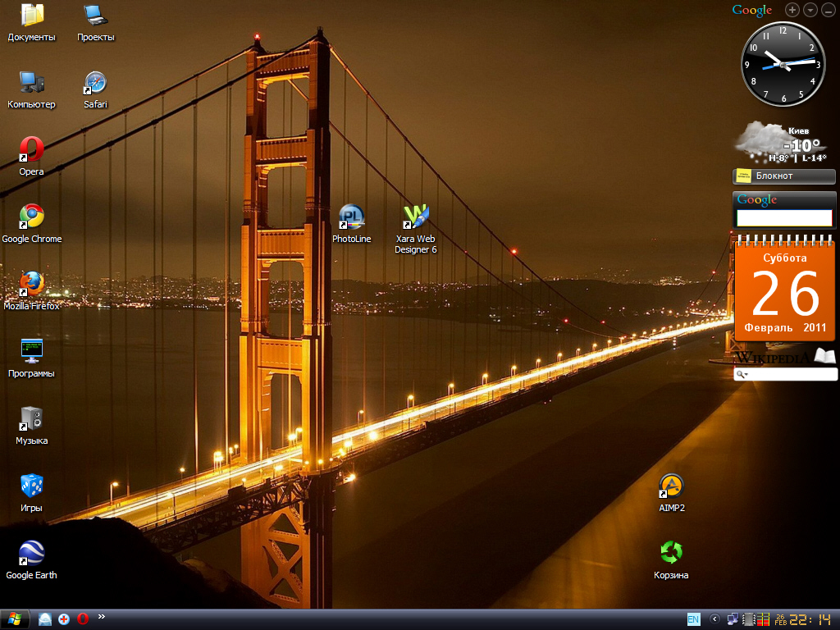Open the Блокнот notepad gadget
The height and width of the screenshot is (630, 840).
(x=783, y=176)
